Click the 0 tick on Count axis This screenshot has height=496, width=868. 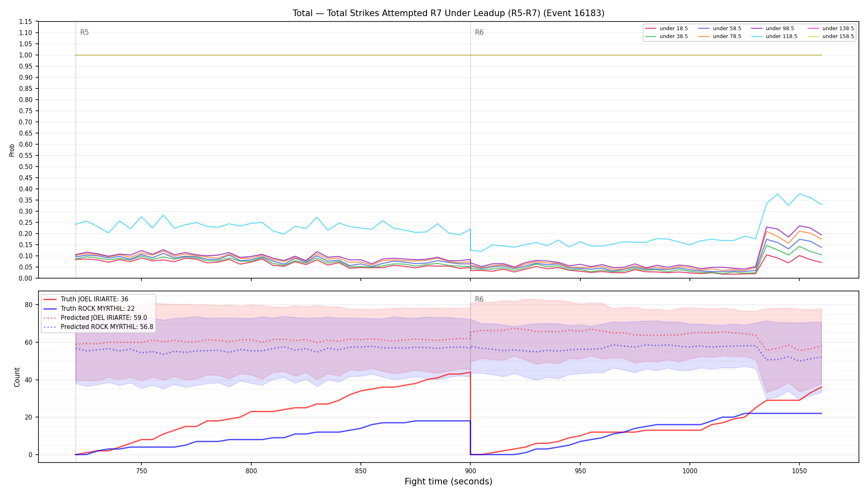pos(31,455)
